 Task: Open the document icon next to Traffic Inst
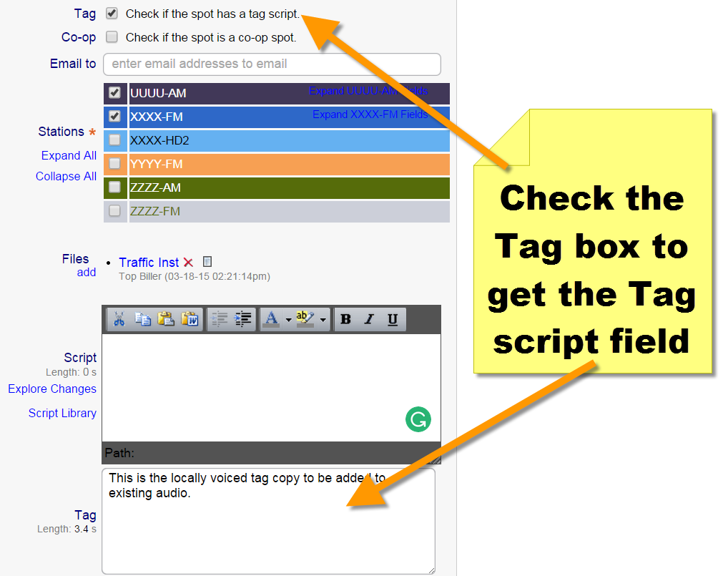207,262
